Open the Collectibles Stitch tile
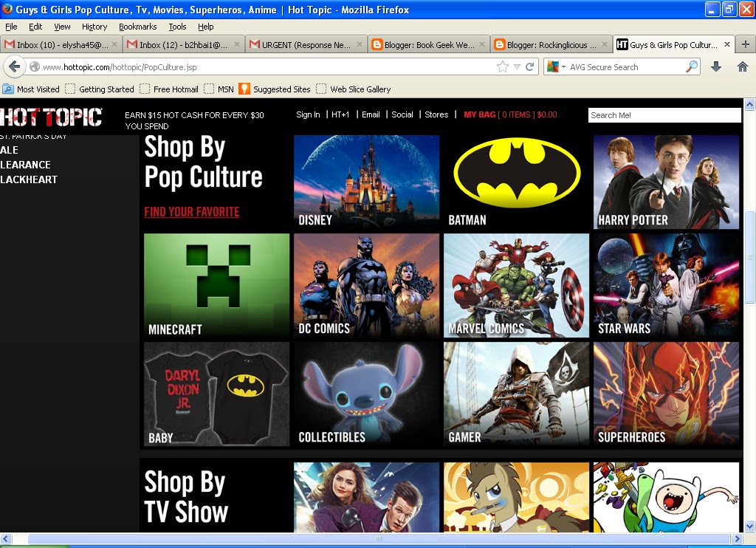The height and width of the screenshot is (548, 756). click(x=366, y=394)
